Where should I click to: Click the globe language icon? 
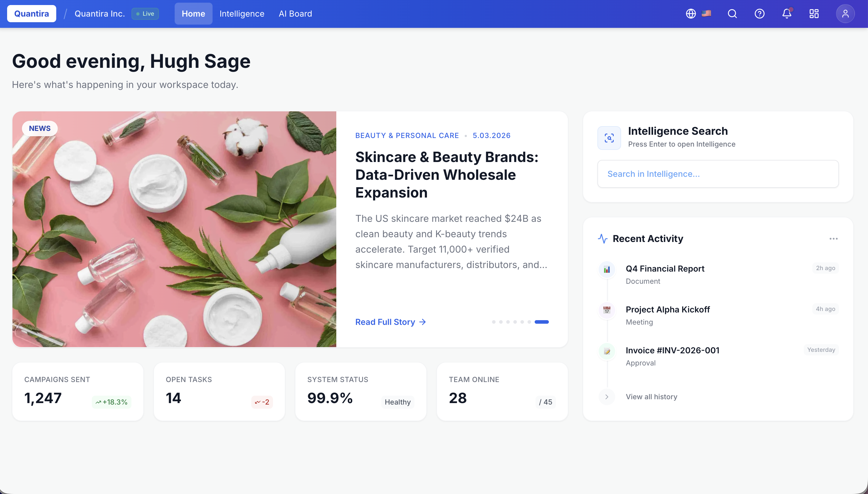(x=691, y=14)
